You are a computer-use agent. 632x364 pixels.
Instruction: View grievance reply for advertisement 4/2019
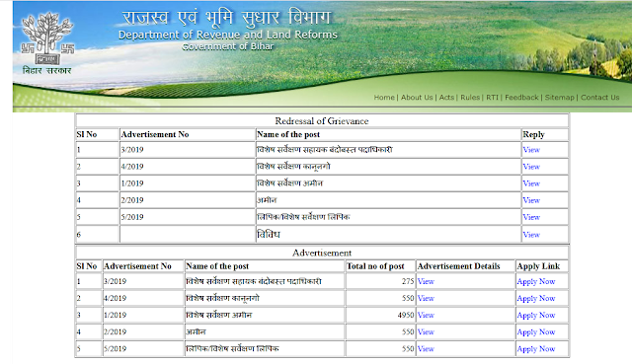click(x=531, y=167)
